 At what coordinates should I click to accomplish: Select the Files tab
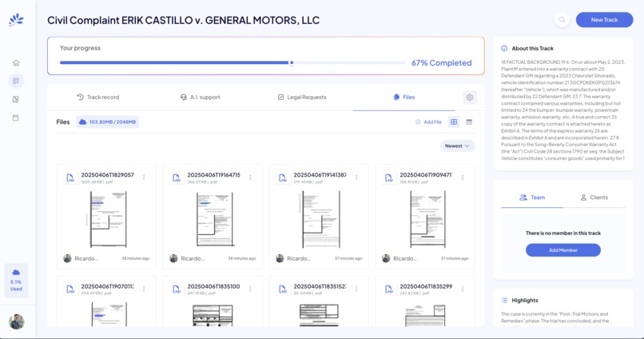404,98
